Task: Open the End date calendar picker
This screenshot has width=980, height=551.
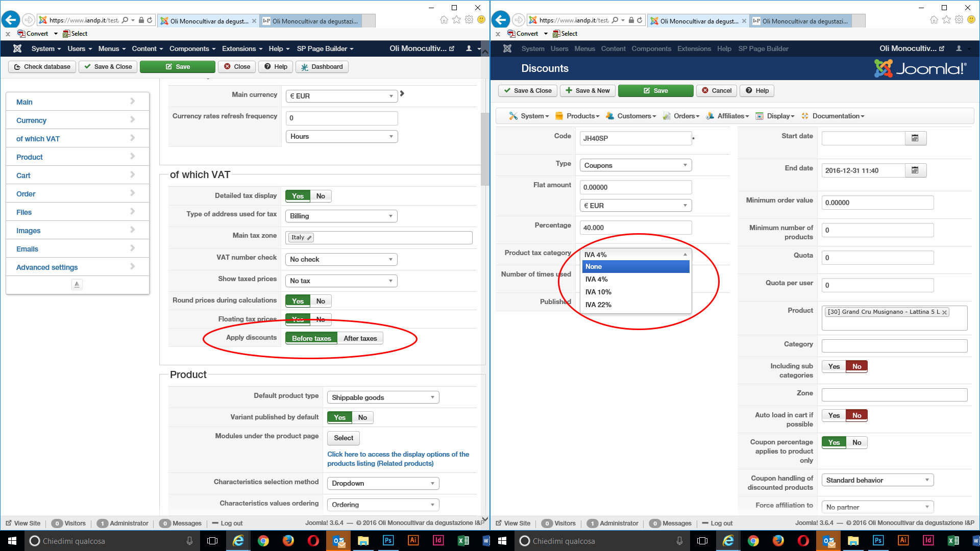Action: (x=915, y=170)
